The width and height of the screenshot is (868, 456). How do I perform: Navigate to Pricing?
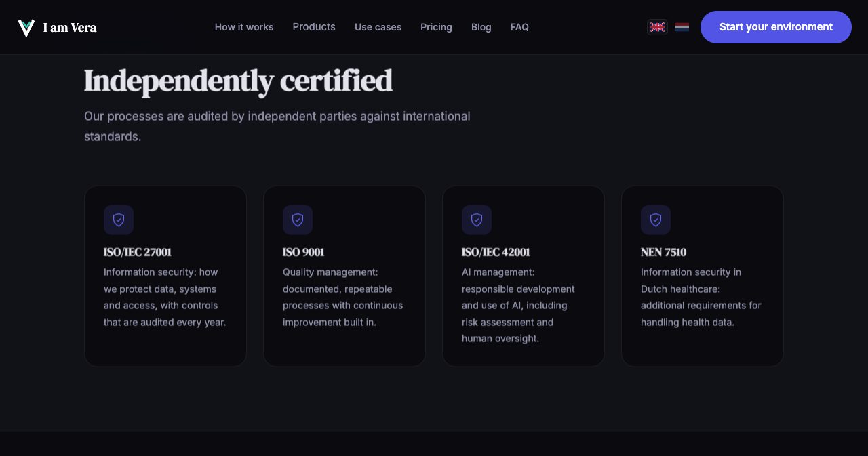tap(436, 27)
